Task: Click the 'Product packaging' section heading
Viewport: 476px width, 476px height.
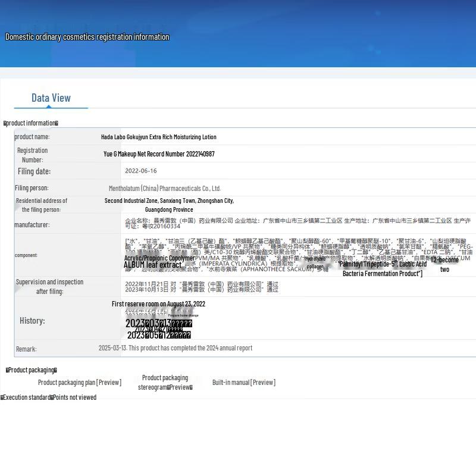Action: coord(32,370)
